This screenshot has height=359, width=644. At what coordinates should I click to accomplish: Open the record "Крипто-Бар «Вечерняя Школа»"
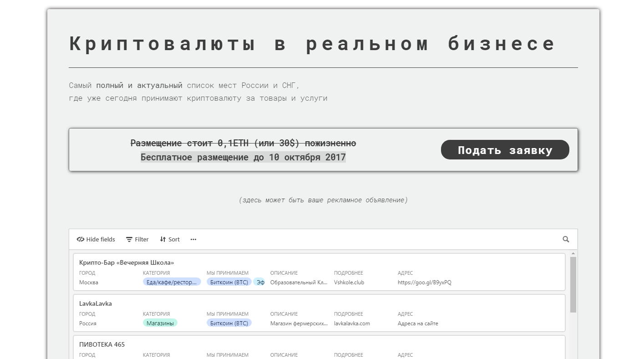(x=127, y=262)
